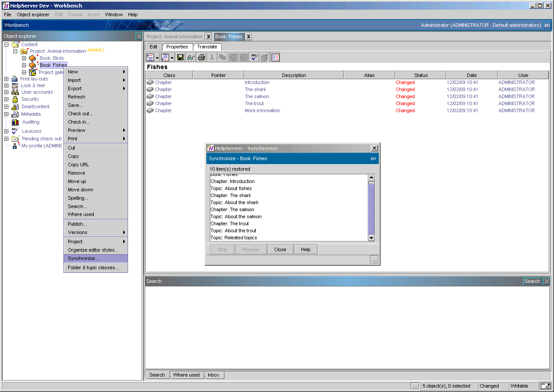Click the Search button in Search panel
The image size is (554, 392).
532,281
